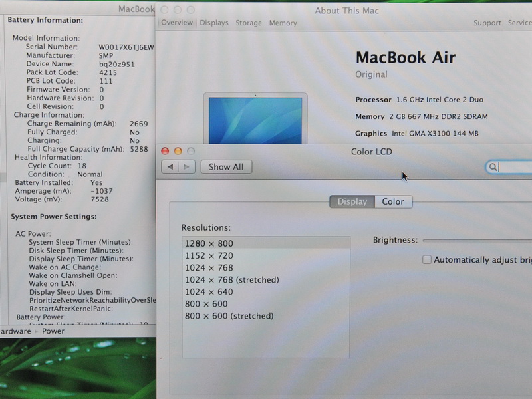Click Power in the System Profiler path bar
Image resolution: width=532 pixels, height=399 pixels.
tap(53, 331)
